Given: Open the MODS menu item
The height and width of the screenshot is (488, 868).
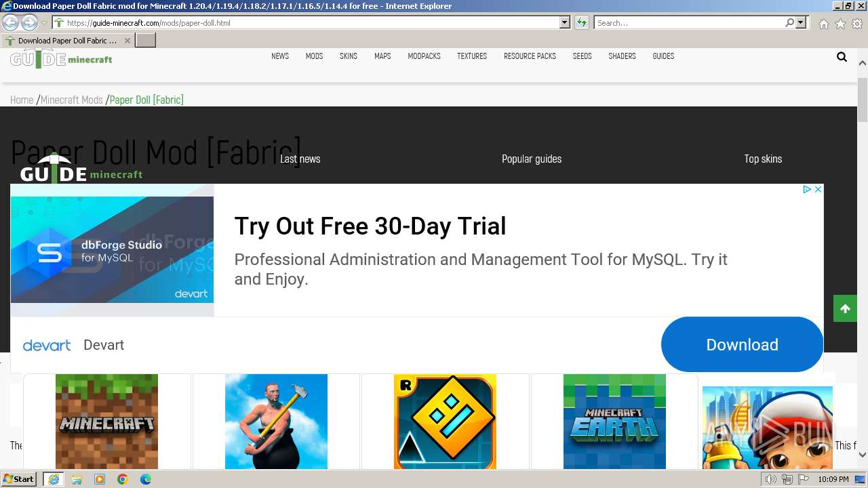Looking at the screenshot, I should [314, 56].
